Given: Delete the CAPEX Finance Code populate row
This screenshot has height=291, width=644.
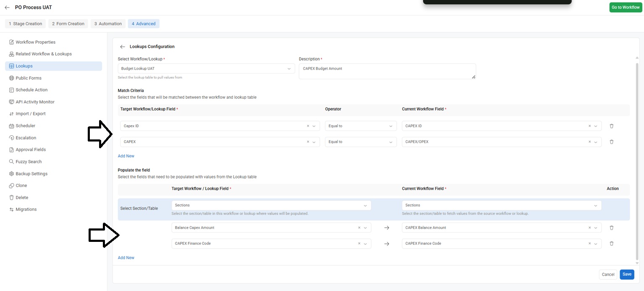Looking at the screenshot, I should 611,244.
